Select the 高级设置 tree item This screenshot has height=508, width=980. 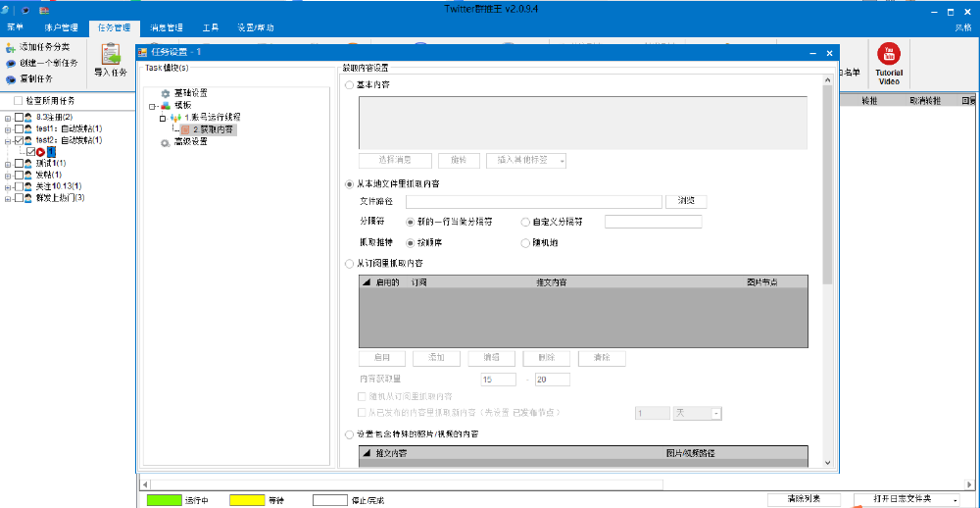[x=191, y=142]
